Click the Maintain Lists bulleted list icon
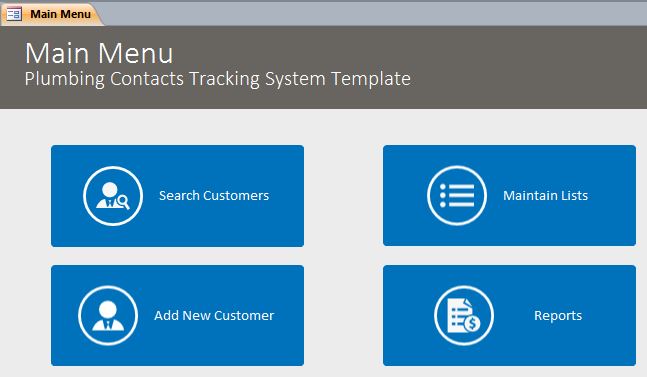Image resolution: width=647 pixels, height=377 pixels. click(457, 196)
